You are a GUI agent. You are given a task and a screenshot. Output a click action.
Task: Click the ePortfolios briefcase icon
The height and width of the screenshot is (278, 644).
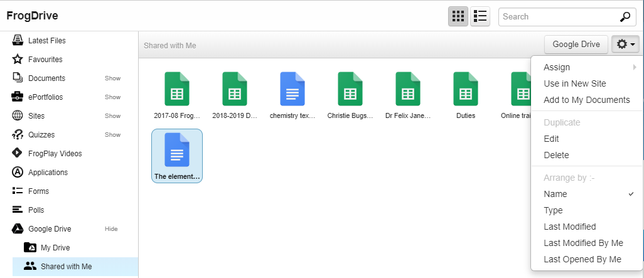[17, 97]
